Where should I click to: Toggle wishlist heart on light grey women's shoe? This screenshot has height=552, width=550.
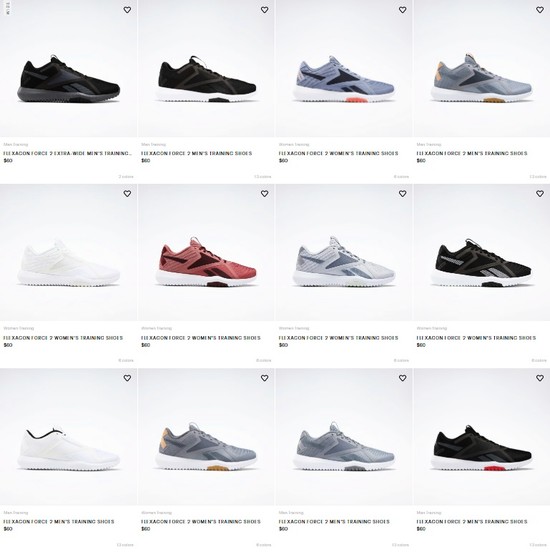(402, 194)
